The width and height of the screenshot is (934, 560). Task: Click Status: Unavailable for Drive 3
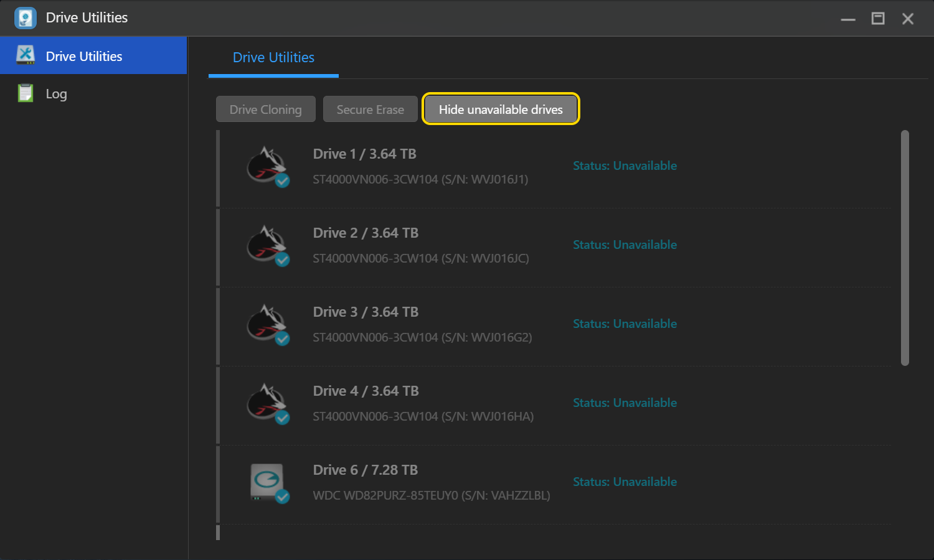pyautogui.click(x=625, y=324)
